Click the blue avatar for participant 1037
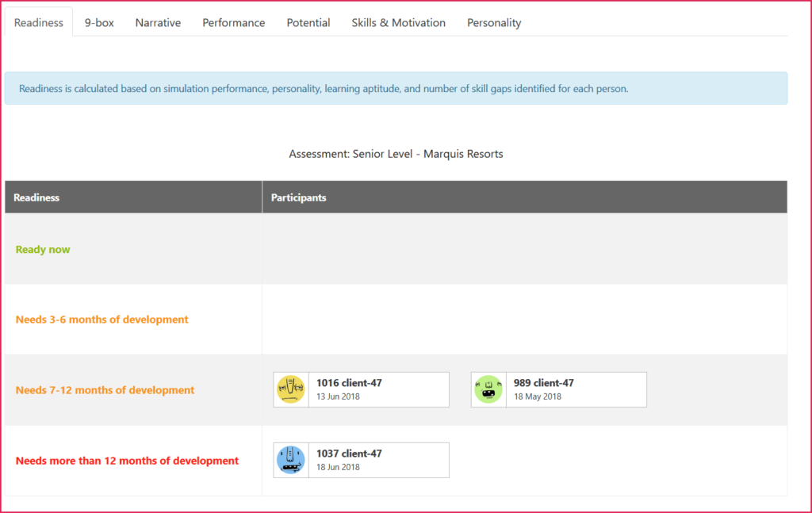The height and width of the screenshot is (513, 812). (291, 460)
